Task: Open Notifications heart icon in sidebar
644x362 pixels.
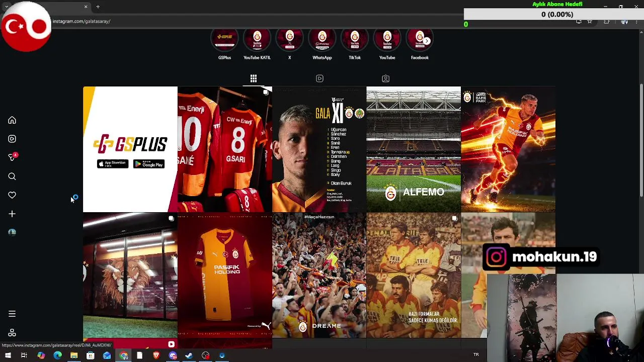Action: pyautogui.click(x=12, y=195)
